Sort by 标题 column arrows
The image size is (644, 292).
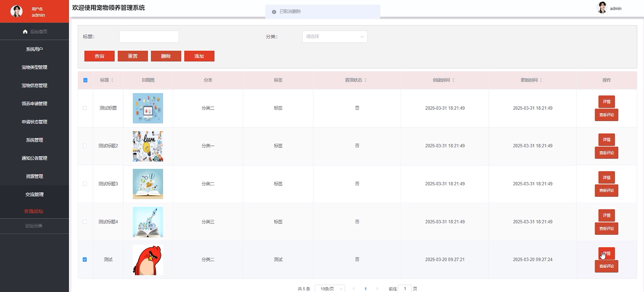(x=112, y=80)
